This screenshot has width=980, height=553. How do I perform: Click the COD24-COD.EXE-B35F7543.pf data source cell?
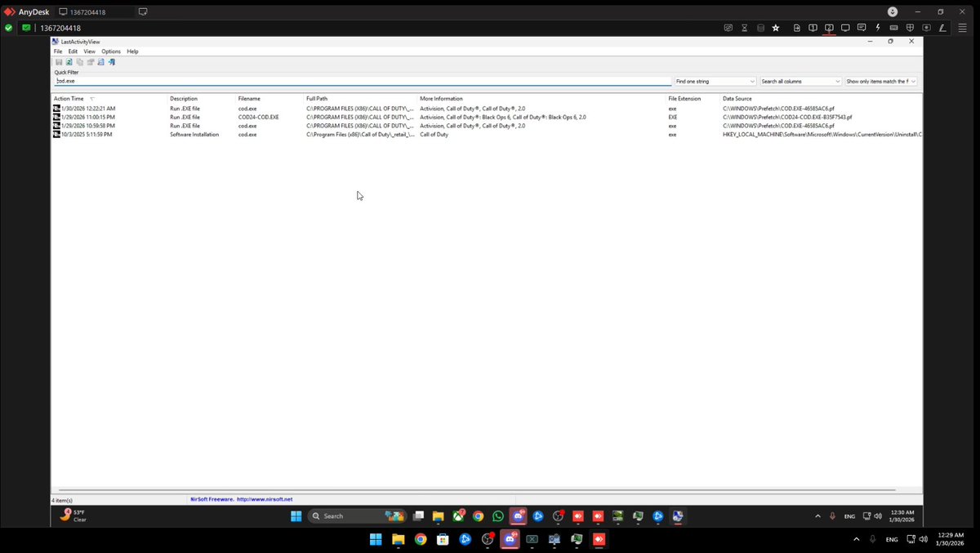(786, 117)
